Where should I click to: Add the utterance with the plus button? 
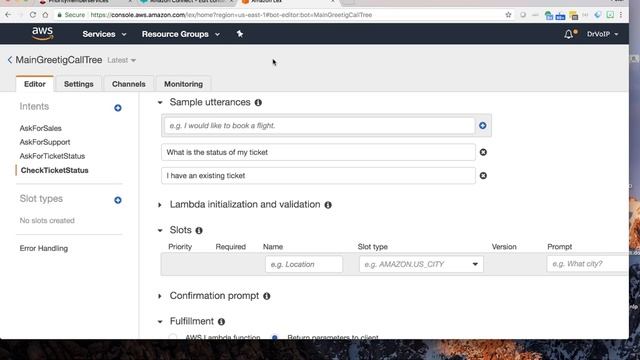tap(482, 126)
